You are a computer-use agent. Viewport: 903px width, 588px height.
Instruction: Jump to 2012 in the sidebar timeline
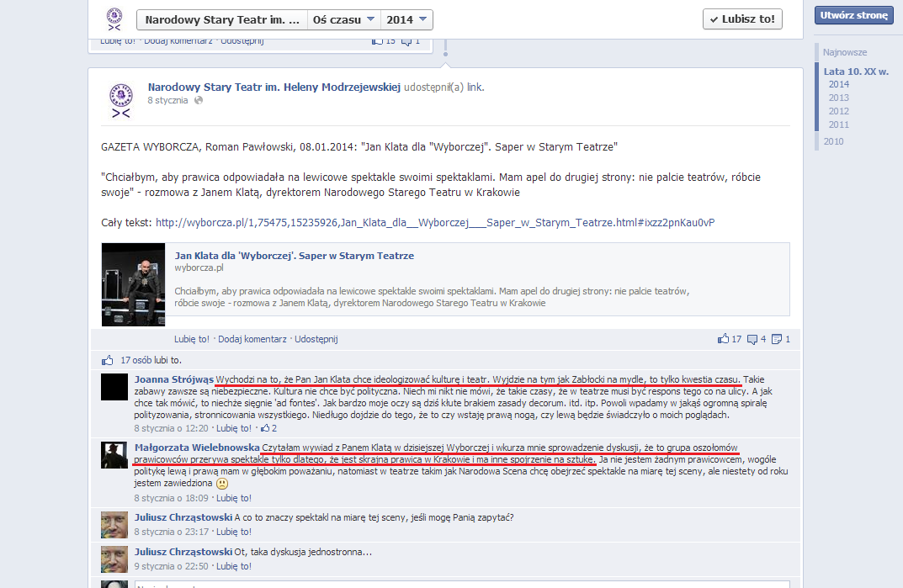[838, 111]
